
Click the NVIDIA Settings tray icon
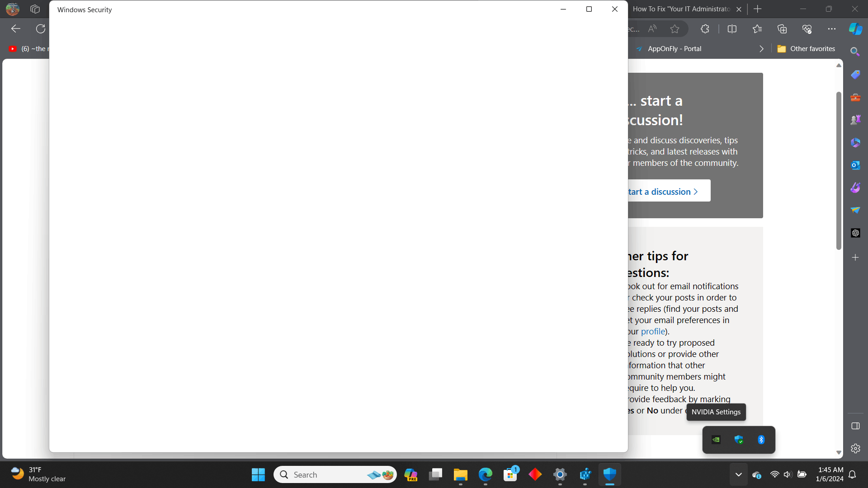pos(716,440)
